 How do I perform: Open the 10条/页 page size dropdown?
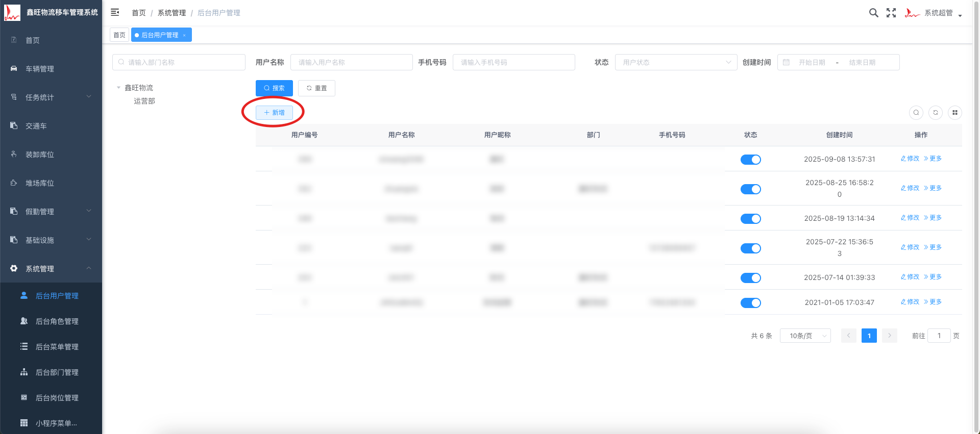pos(805,336)
